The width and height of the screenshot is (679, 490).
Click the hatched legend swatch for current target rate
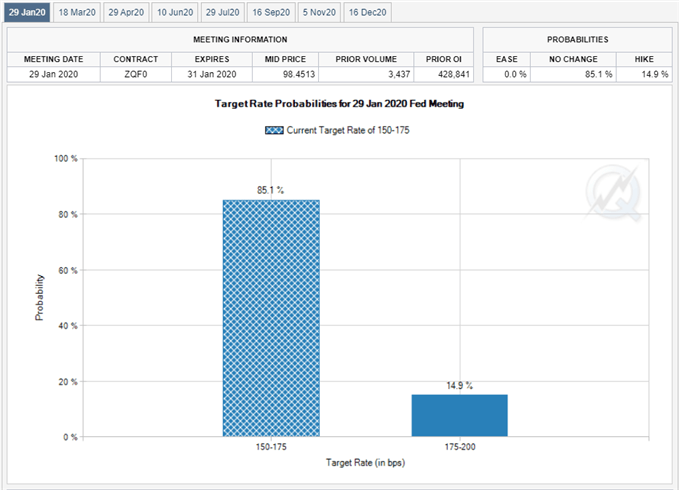[274, 130]
